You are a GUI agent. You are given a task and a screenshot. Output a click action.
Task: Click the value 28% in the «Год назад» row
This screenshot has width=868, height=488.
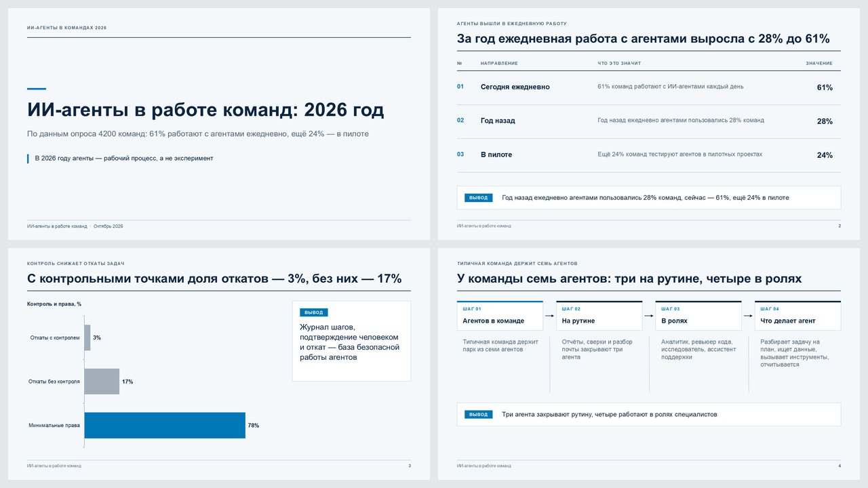pos(825,121)
